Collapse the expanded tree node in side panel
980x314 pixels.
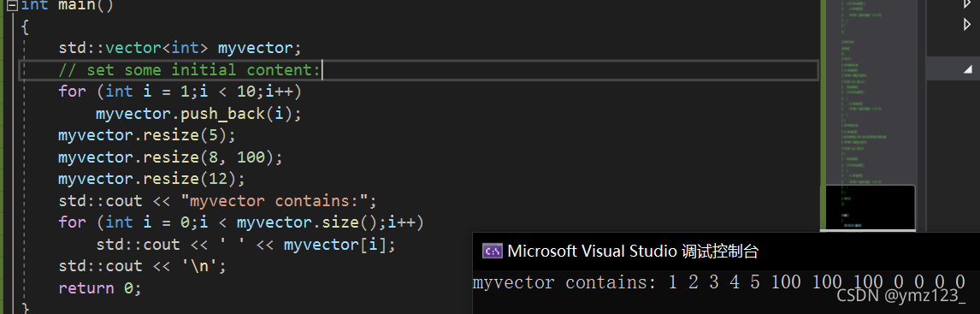pos(967,69)
